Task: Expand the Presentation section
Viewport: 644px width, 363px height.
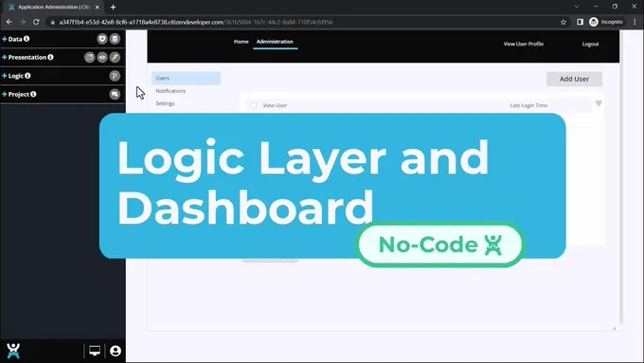Action: coord(5,57)
